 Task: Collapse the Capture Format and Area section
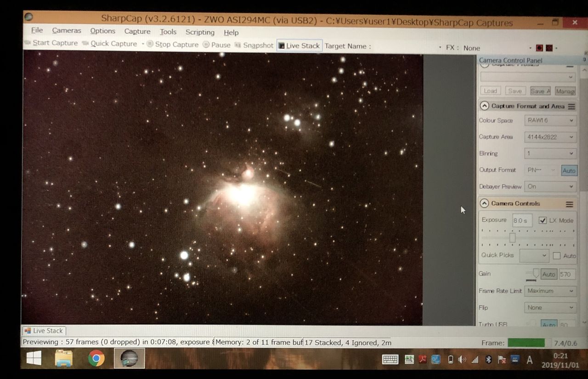(x=484, y=106)
